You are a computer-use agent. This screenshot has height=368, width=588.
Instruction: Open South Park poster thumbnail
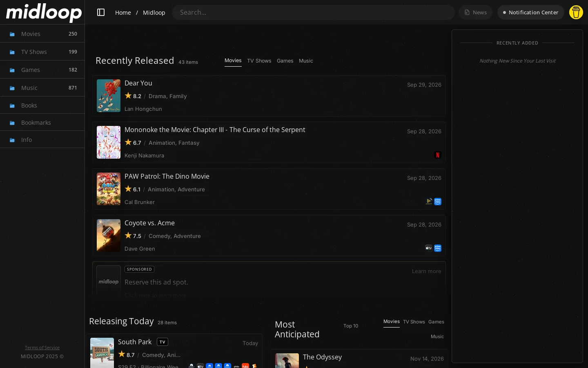pyautogui.click(x=102, y=353)
